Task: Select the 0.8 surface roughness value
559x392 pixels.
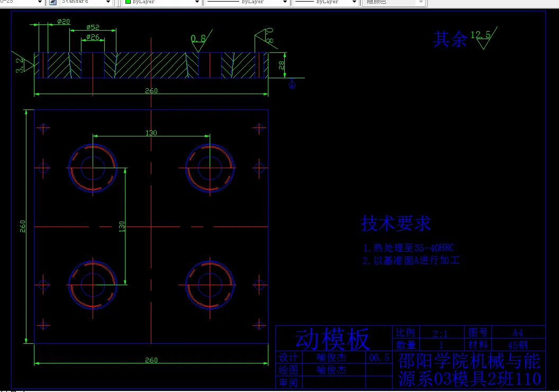Action: 198,39
